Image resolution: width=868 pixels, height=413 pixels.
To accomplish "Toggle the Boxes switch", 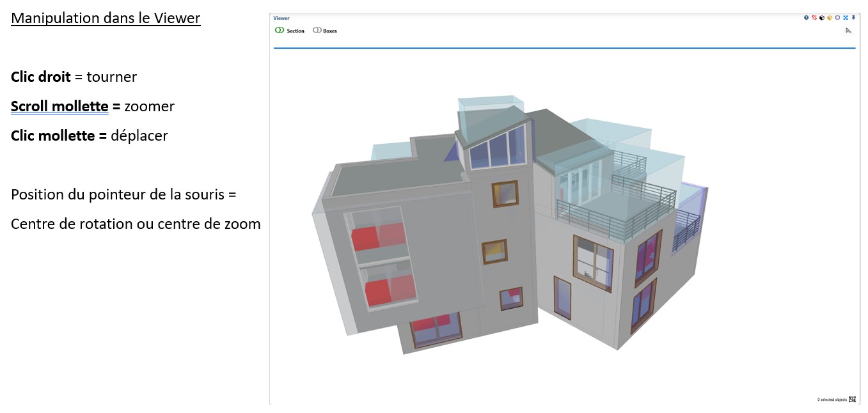I will coord(317,31).
